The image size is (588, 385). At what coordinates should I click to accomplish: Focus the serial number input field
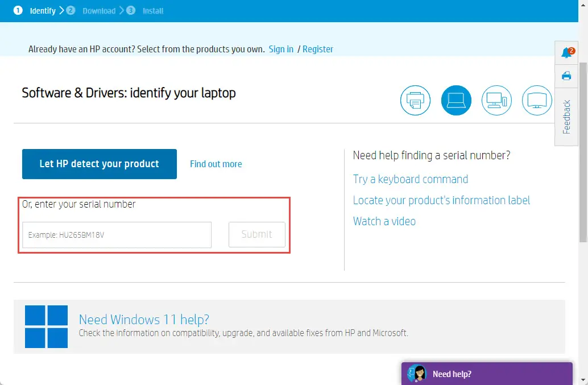[x=117, y=235]
